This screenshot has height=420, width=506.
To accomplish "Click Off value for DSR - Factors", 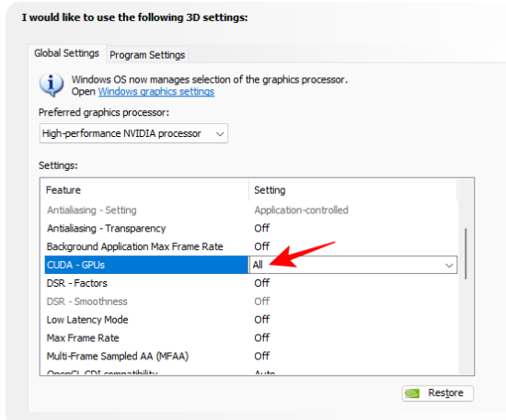I will (261, 283).
